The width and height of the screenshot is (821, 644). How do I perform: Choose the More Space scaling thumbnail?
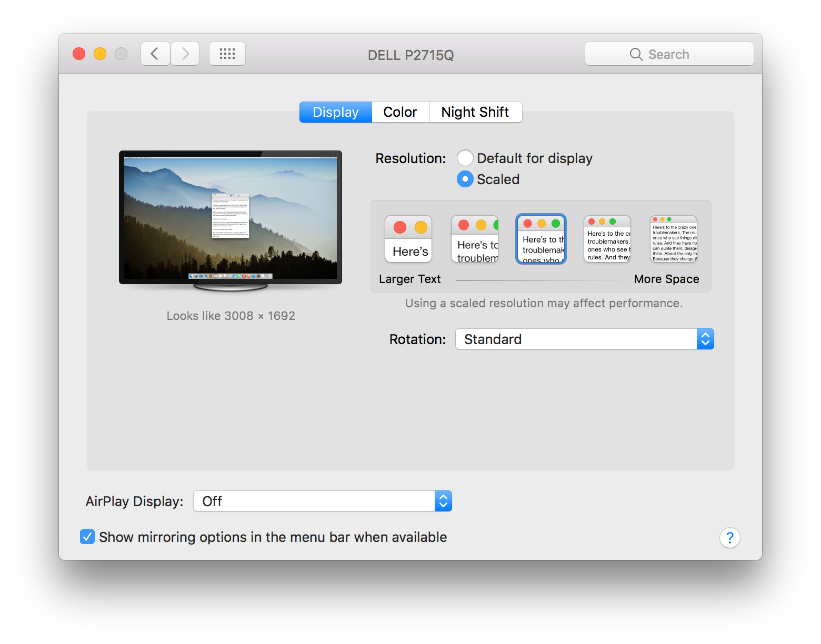(x=674, y=239)
